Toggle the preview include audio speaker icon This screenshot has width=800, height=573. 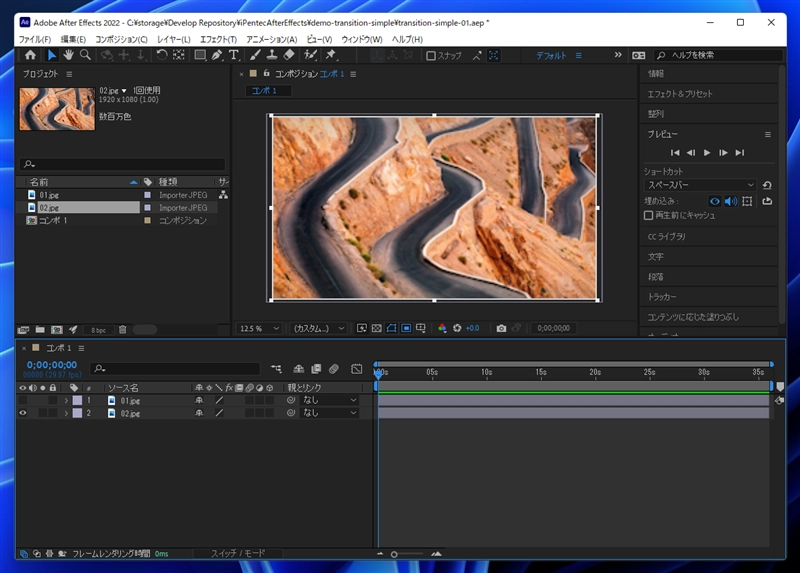[x=731, y=201]
